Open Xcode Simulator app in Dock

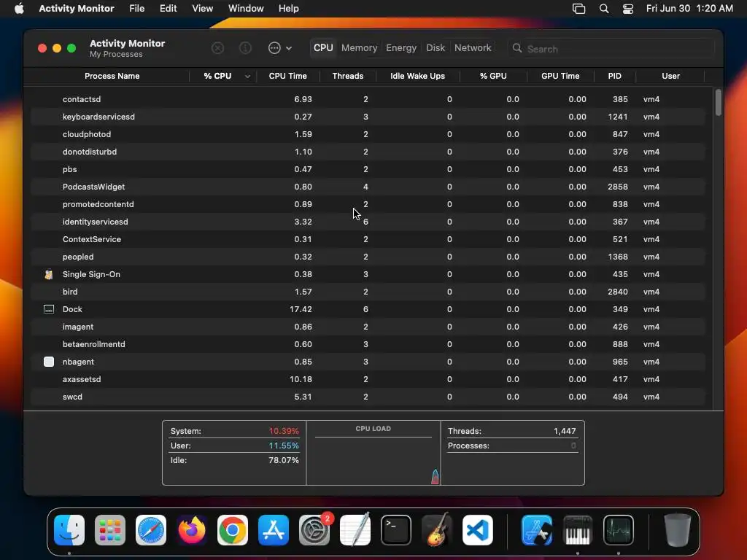pos(537,530)
